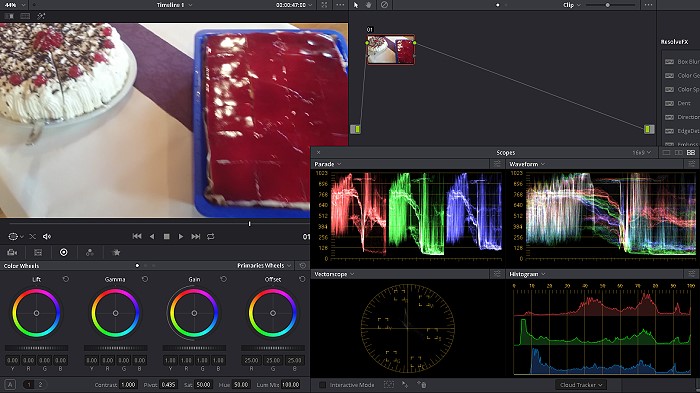The height and width of the screenshot is (393, 700).
Task: Click the tracker add-point arrow icon
Action: point(405,385)
